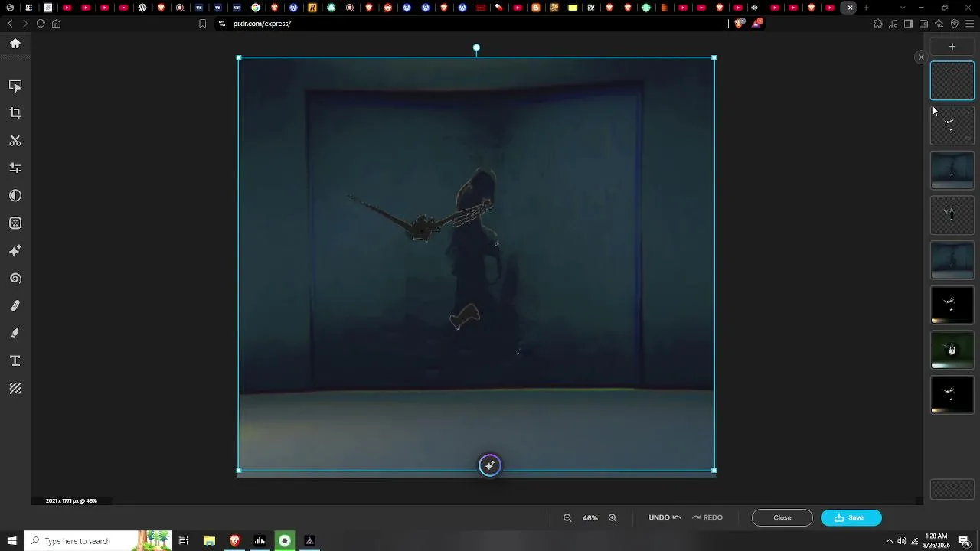This screenshot has width=980, height=551.
Task: Reload the Pixlr page
Action: point(41,24)
